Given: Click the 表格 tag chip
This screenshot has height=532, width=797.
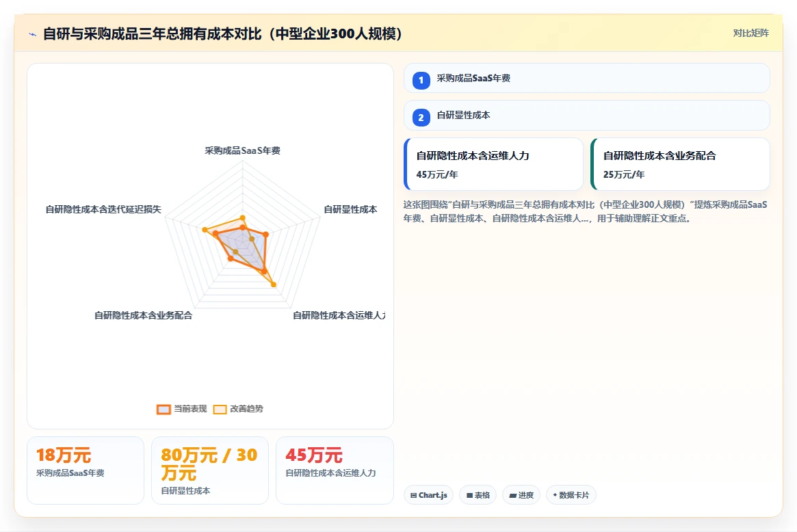Looking at the screenshot, I should click(x=478, y=495).
